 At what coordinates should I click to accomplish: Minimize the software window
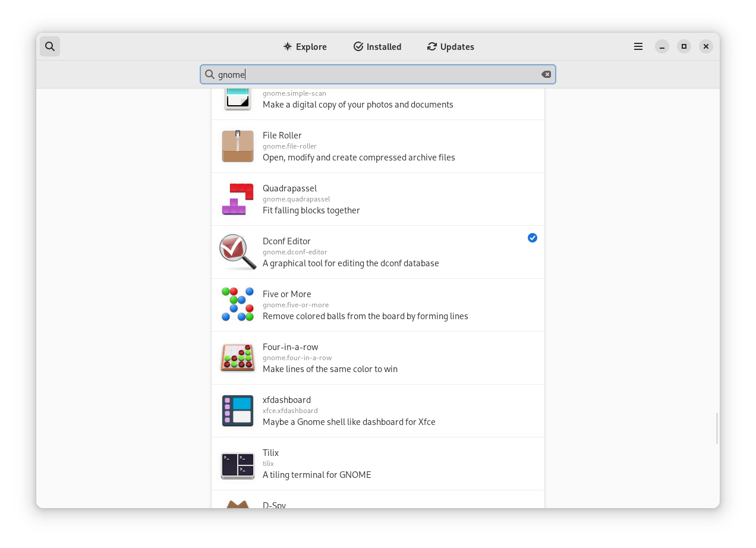[x=662, y=46]
